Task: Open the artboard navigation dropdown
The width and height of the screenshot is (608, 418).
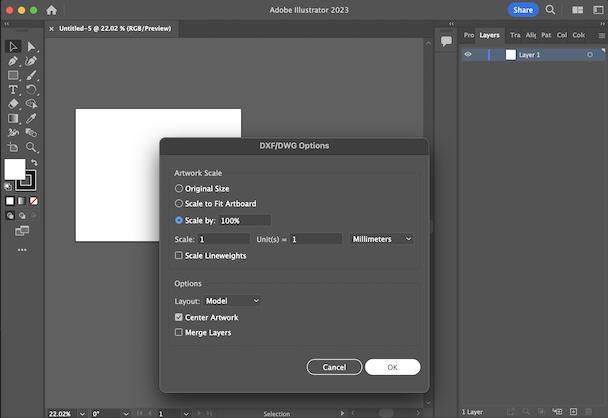Action: pos(186,414)
